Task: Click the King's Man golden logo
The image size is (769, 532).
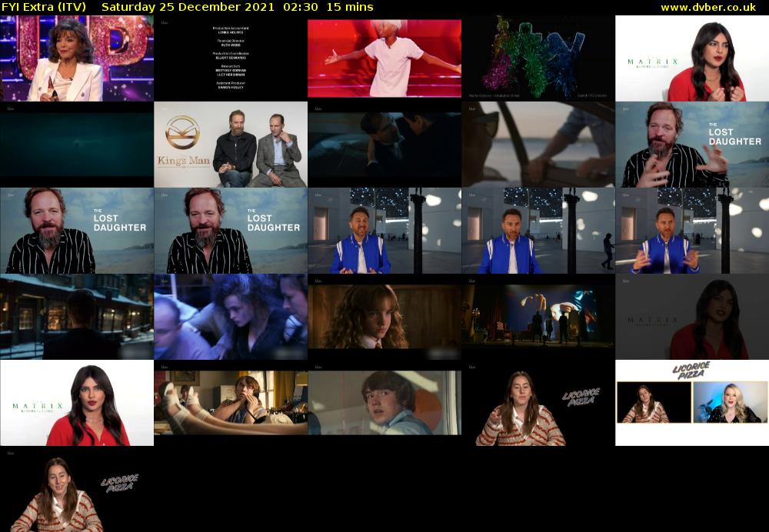Action: click(x=182, y=132)
